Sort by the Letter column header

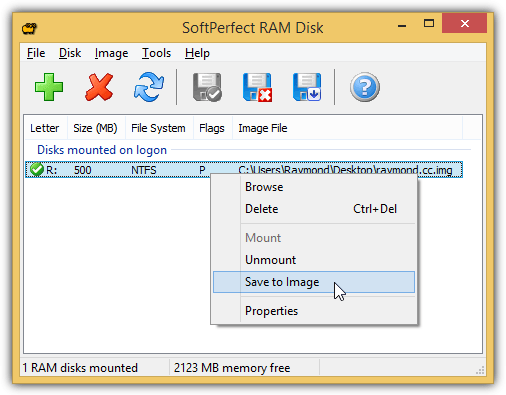coord(46,128)
